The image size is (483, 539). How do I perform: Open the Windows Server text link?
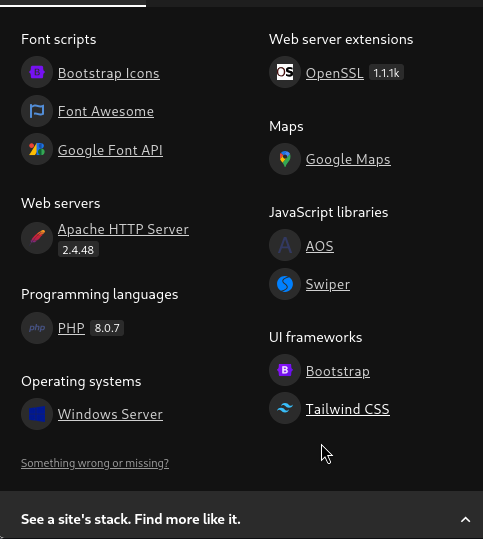click(x=110, y=414)
